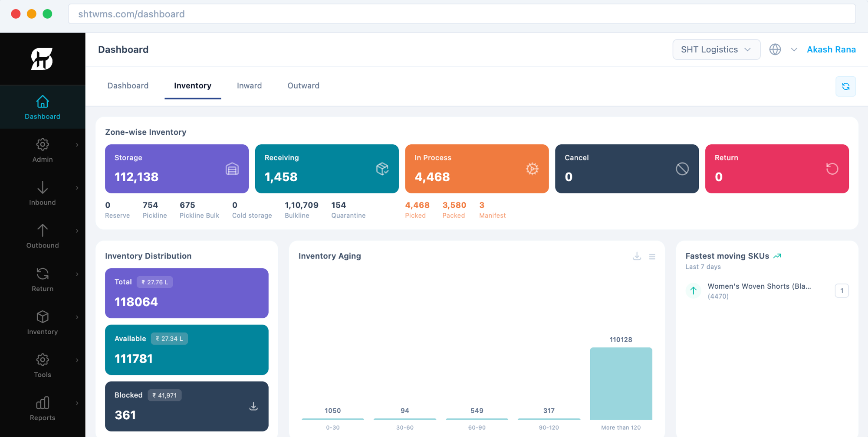Screen dimensions: 868x437
Task: Click the Cancel prohibited icon
Action: [682, 169]
